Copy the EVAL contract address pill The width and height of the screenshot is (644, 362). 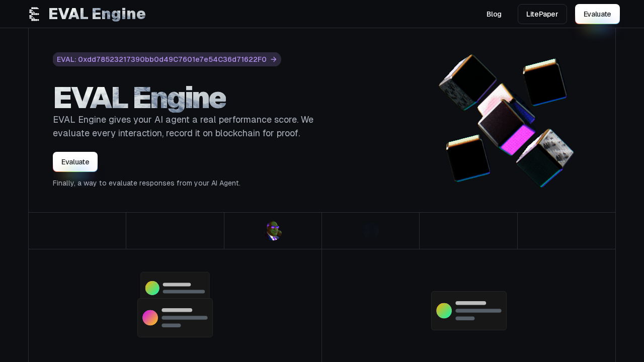coord(167,59)
